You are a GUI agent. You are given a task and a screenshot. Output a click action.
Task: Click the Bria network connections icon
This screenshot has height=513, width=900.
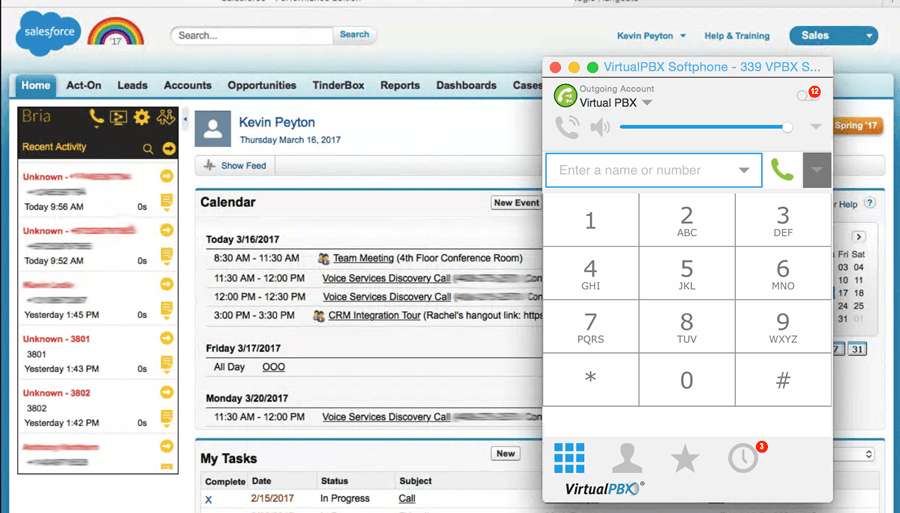(166, 118)
